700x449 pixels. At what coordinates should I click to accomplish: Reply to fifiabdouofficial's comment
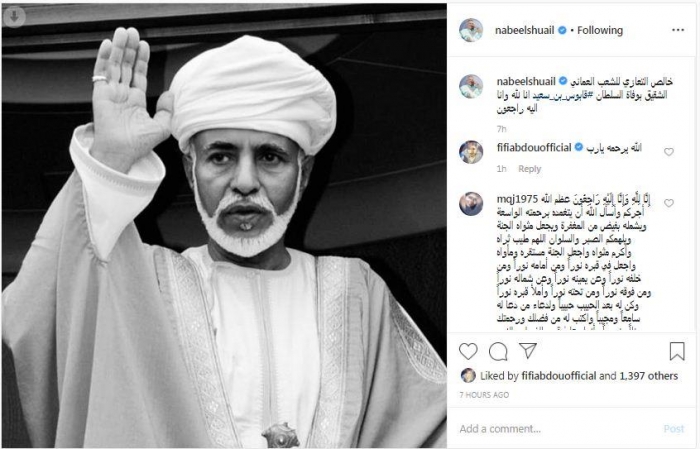coord(529,169)
